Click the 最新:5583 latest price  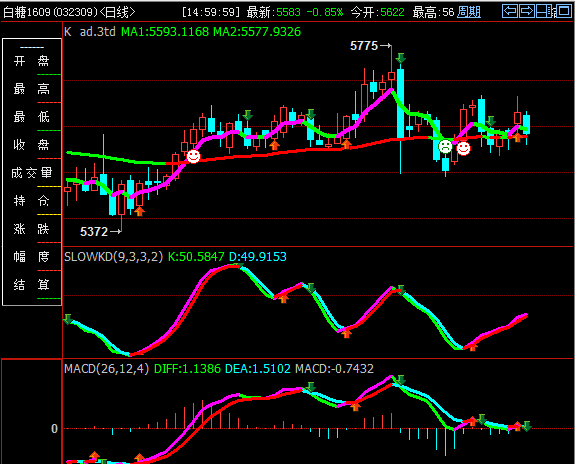click(x=274, y=12)
